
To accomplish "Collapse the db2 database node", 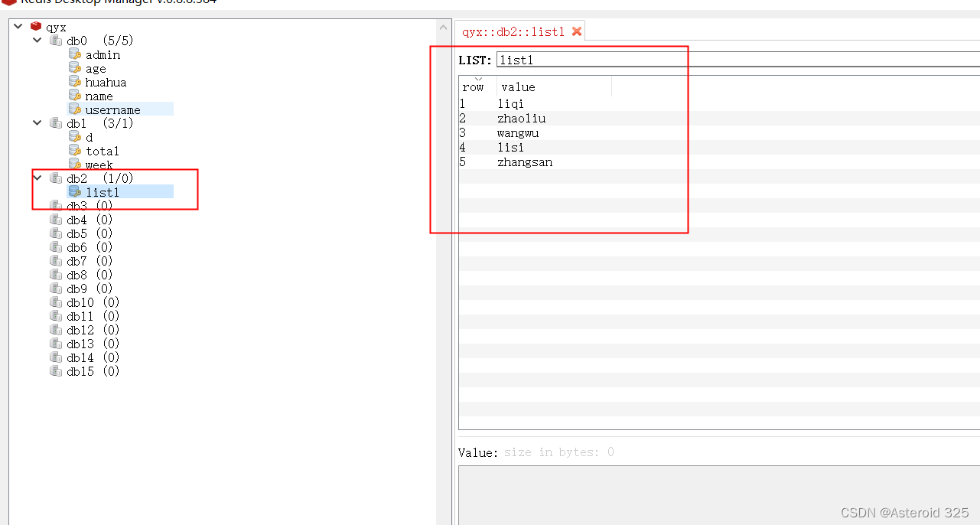I will (37, 178).
